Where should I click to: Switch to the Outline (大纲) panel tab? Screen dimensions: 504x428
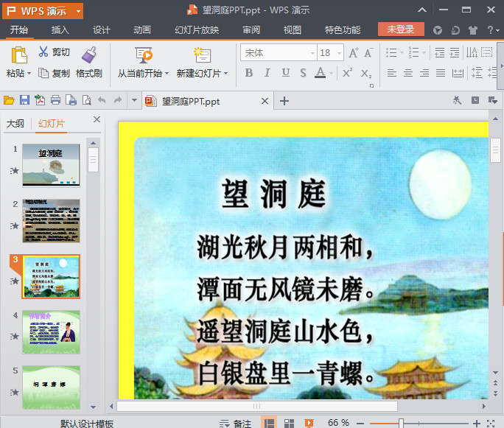(15, 124)
